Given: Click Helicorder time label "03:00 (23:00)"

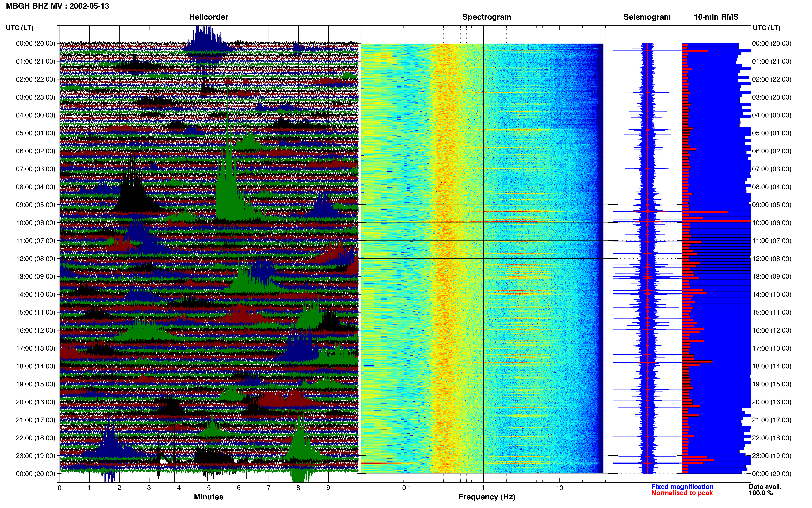Looking at the screenshot, I should click(x=36, y=97).
